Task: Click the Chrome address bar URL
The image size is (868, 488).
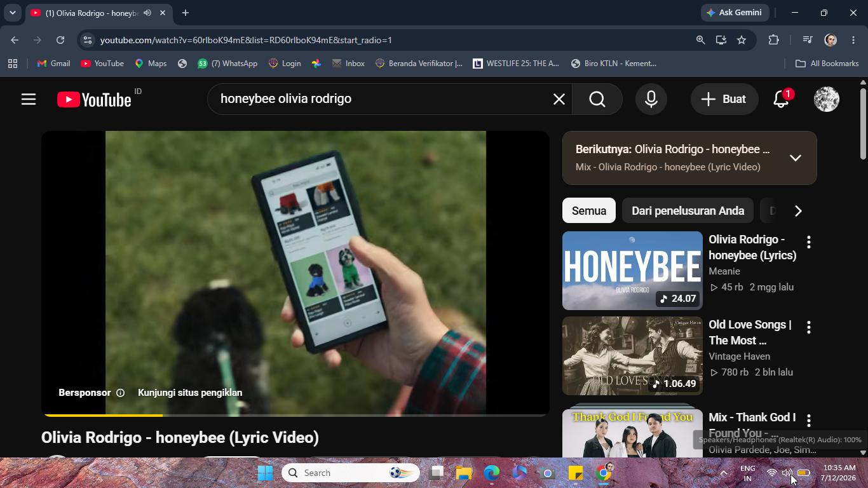Action: [x=246, y=40]
